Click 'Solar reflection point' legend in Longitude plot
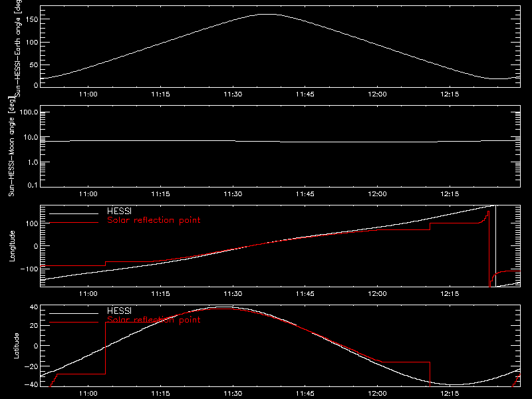Screen dimensions: 532x399 154,220
